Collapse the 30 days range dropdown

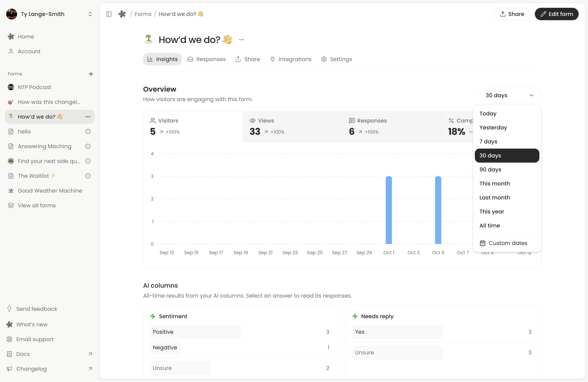[510, 95]
